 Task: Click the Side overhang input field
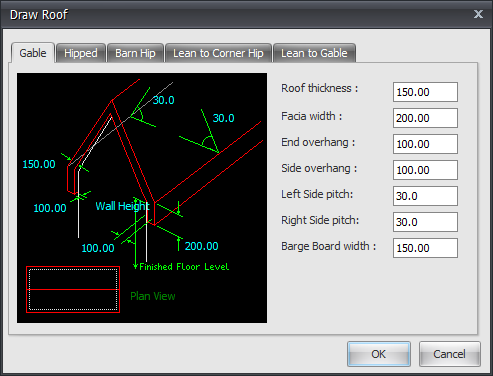click(x=425, y=170)
